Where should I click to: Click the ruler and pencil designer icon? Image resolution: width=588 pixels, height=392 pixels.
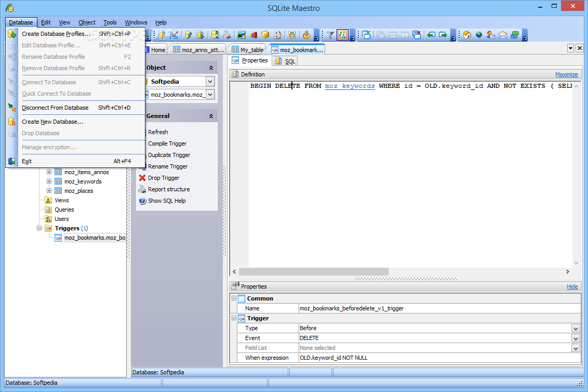[174, 35]
